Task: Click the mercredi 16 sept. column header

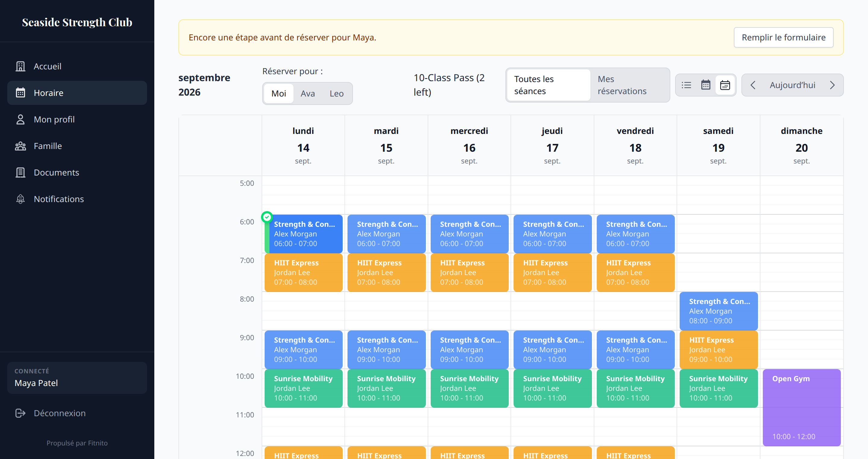Action: tap(469, 146)
